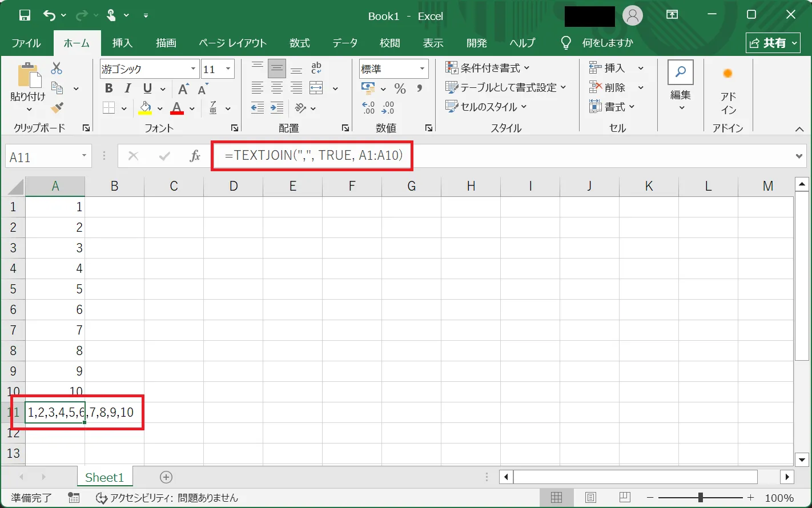Toggle Bold formatting

[109, 88]
